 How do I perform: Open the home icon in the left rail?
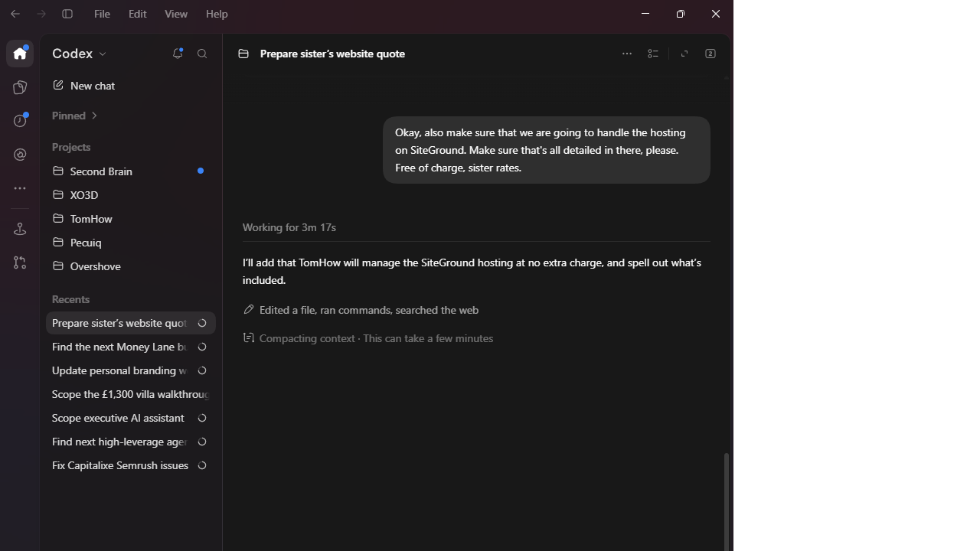click(x=20, y=54)
